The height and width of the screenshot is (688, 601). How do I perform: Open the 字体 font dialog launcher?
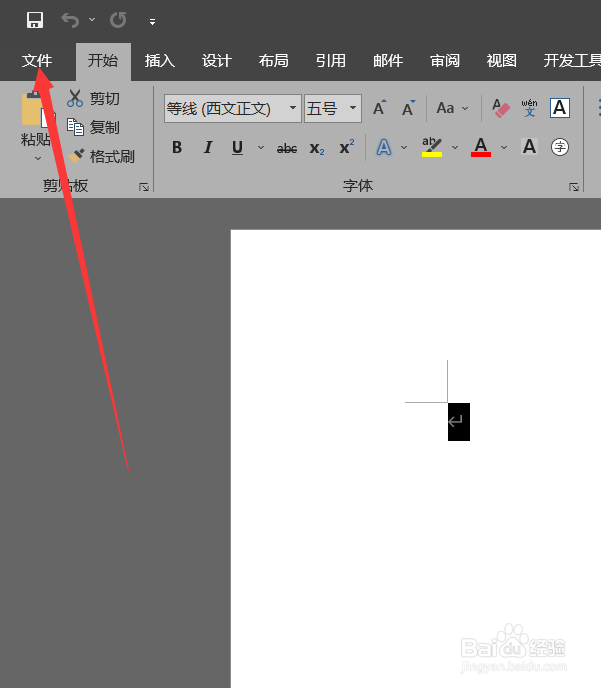click(x=574, y=187)
